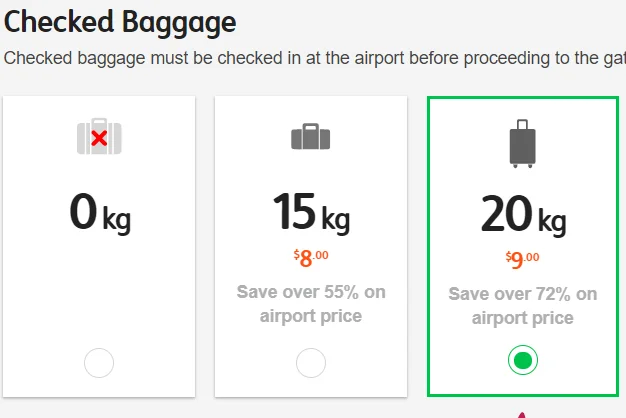Select the 15 kg radio button
Image resolution: width=626 pixels, height=418 pixels.
(x=310, y=362)
